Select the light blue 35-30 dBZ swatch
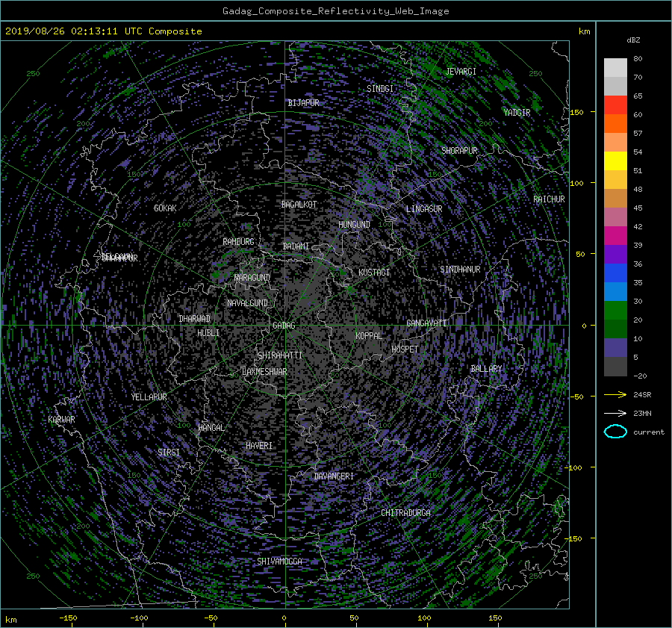Image resolution: width=672 pixels, height=628 pixels. pyautogui.click(x=615, y=292)
